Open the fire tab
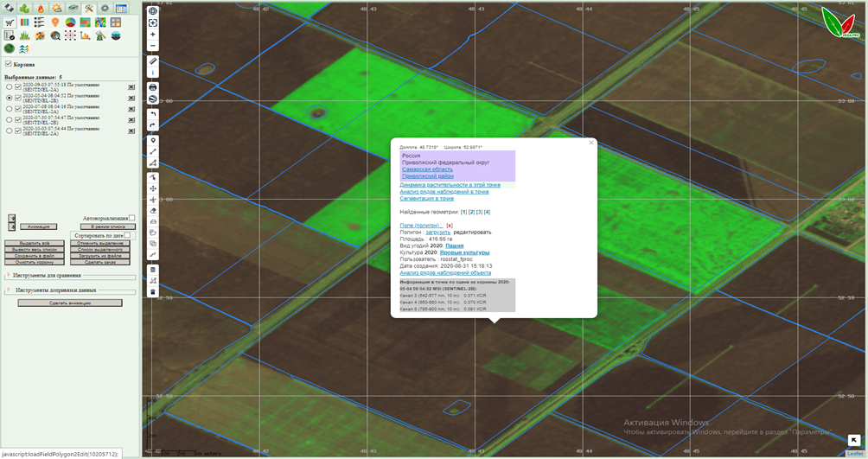 pyautogui.click(x=41, y=9)
